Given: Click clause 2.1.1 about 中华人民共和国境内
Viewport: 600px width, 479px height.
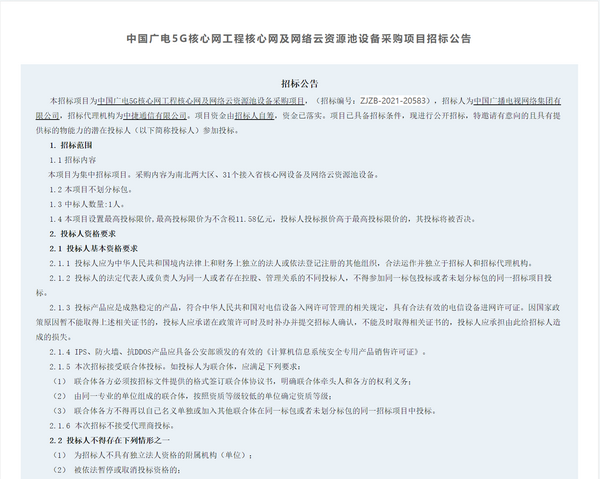Looking at the screenshot, I should 291,263.
